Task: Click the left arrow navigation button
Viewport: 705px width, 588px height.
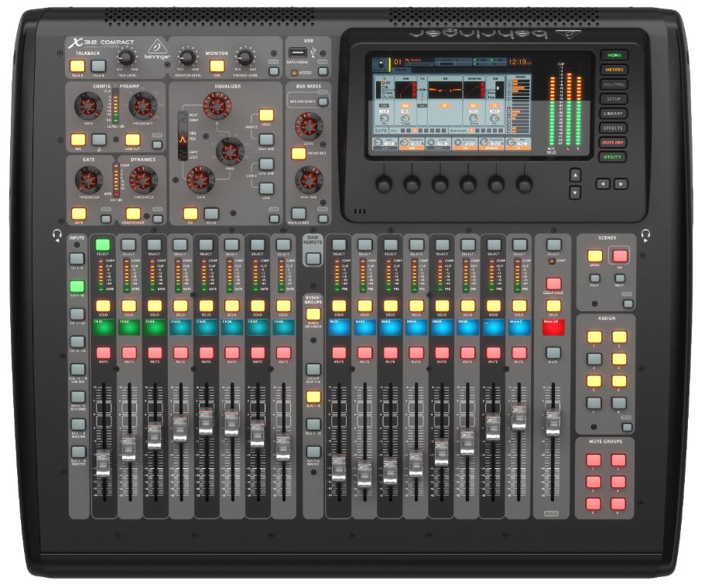Action: [603, 183]
